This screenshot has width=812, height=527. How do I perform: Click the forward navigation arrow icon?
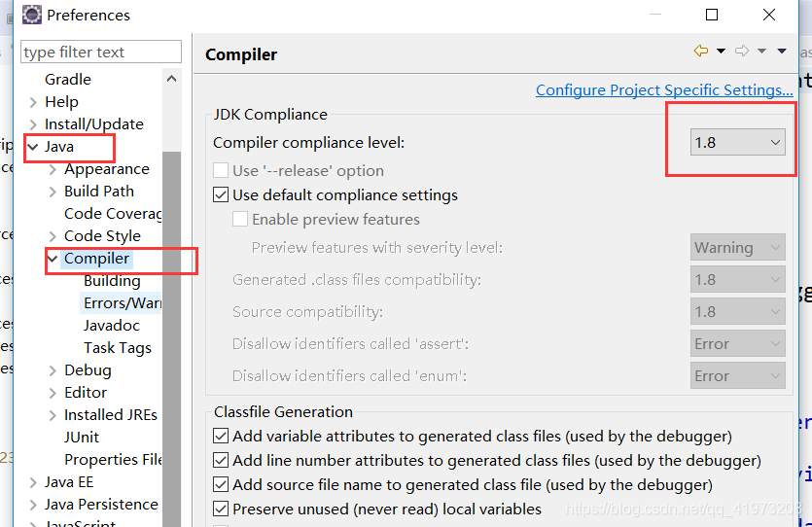[x=742, y=51]
